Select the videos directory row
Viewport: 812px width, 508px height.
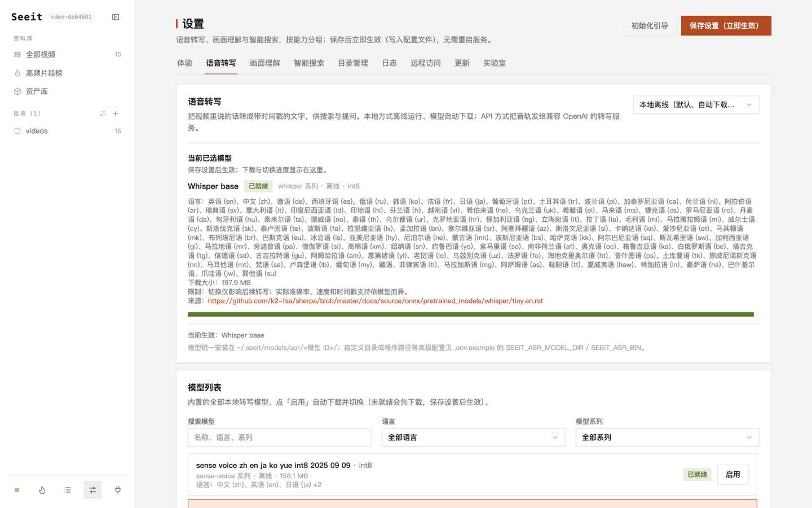click(x=67, y=131)
